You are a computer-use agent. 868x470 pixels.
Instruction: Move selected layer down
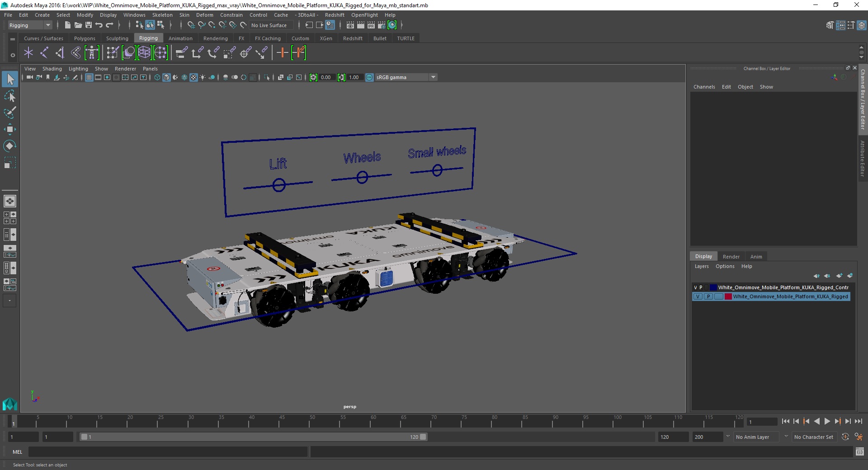[x=827, y=276]
